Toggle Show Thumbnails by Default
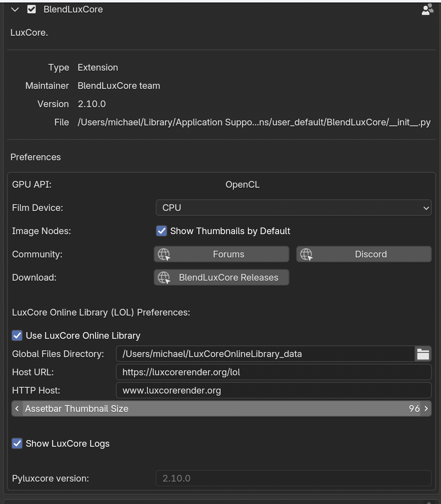Image resolution: width=441 pixels, height=504 pixels. click(162, 231)
